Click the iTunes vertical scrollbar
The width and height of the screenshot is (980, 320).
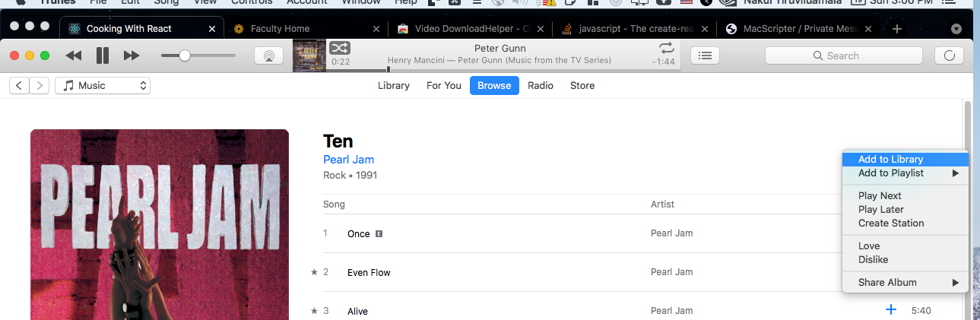point(968,209)
